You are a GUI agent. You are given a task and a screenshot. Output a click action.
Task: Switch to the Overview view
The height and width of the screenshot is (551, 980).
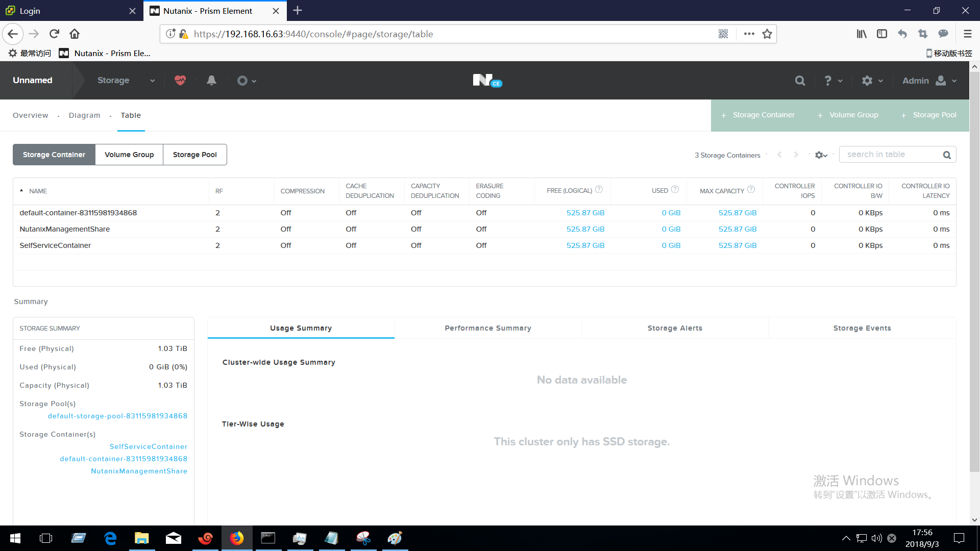(x=31, y=115)
